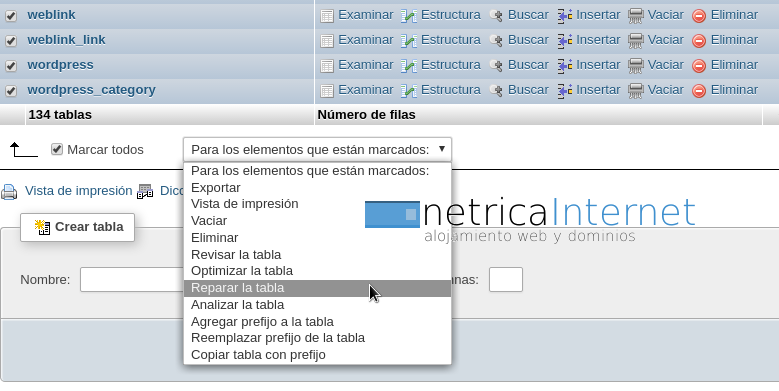Click the Crear tabla button
The height and width of the screenshot is (391, 779).
click(x=78, y=227)
